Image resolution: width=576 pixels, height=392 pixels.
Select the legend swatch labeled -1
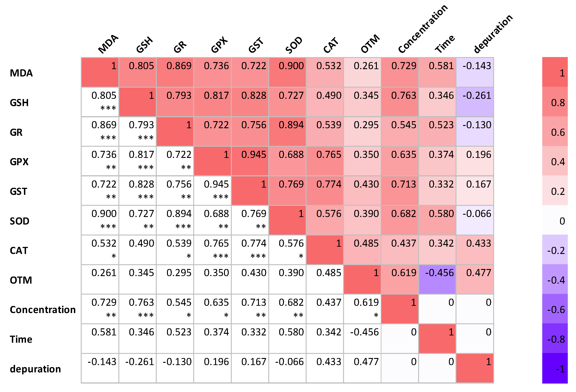point(555,368)
